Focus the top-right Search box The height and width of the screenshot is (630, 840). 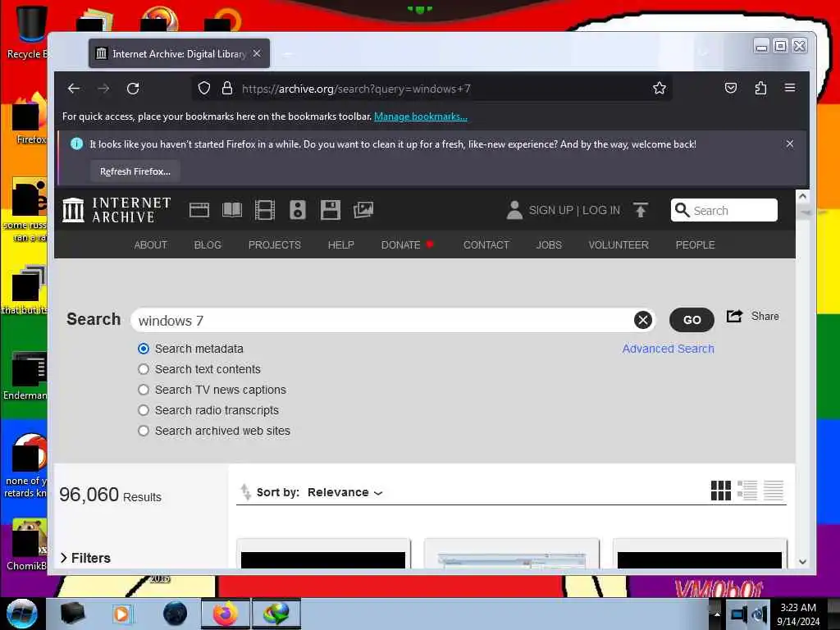pyautogui.click(x=724, y=210)
